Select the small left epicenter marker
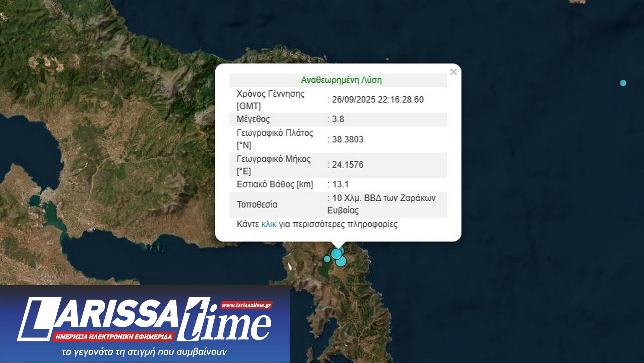This screenshot has height=363, width=644. pyautogui.click(x=327, y=259)
